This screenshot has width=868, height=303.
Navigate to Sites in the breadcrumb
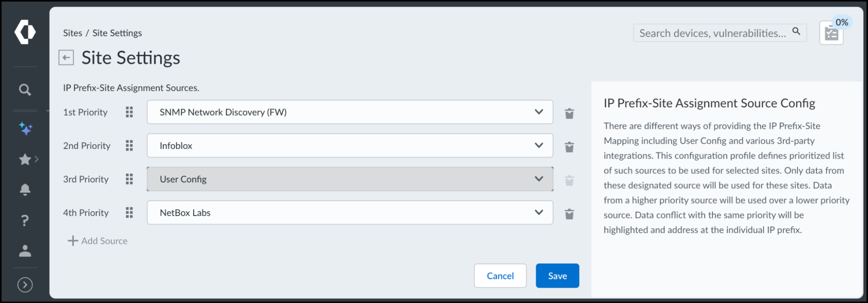click(x=73, y=33)
